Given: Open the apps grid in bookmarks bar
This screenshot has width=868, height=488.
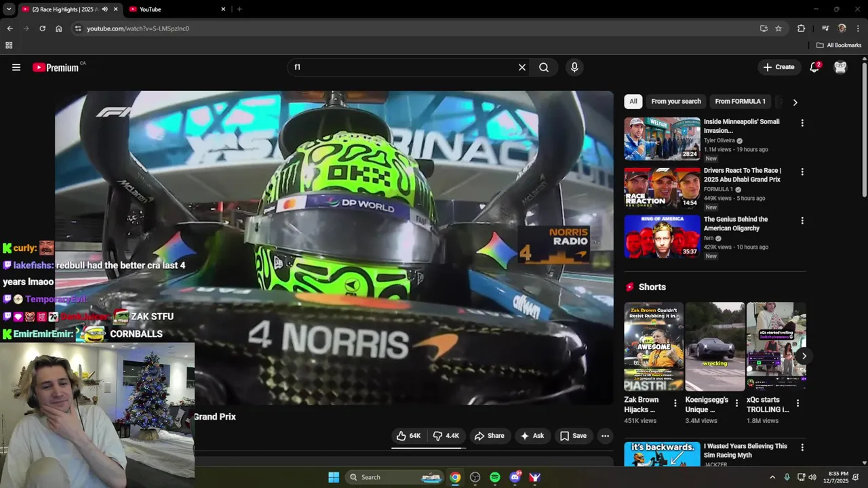Looking at the screenshot, I should (9, 45).
